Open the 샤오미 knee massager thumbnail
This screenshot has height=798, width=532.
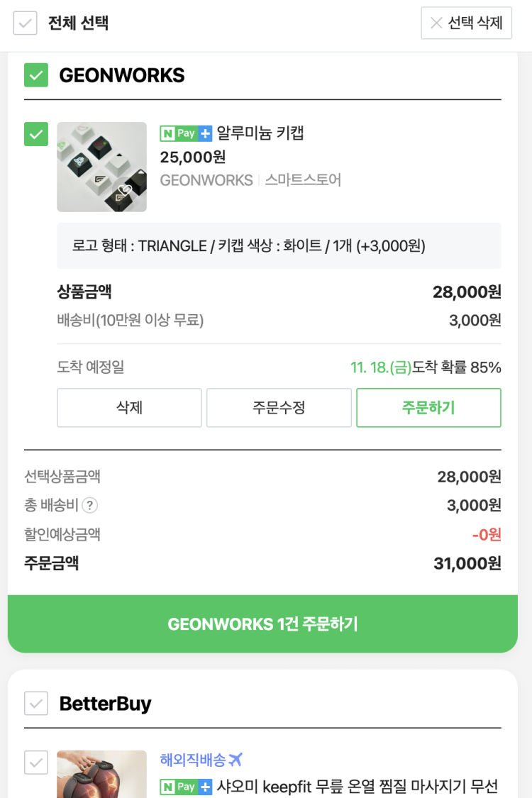pos(101,775)
